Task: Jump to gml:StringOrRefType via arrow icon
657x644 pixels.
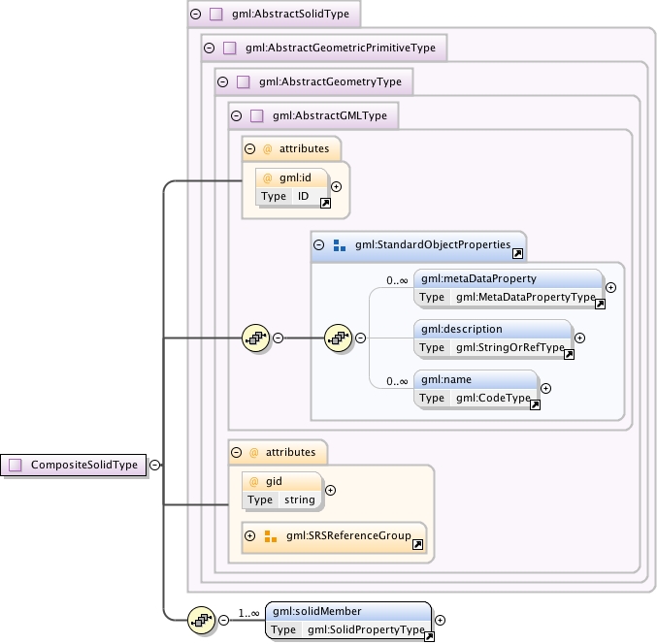Action: pos(569,355)
